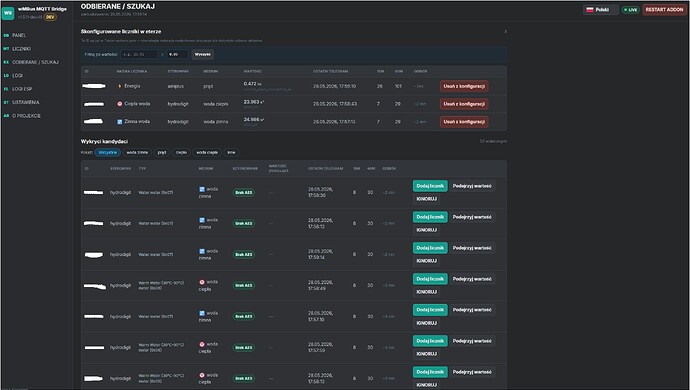Screen dimensions: 690x390
Task: Click the filter-by-value input field
Action: 139,55
